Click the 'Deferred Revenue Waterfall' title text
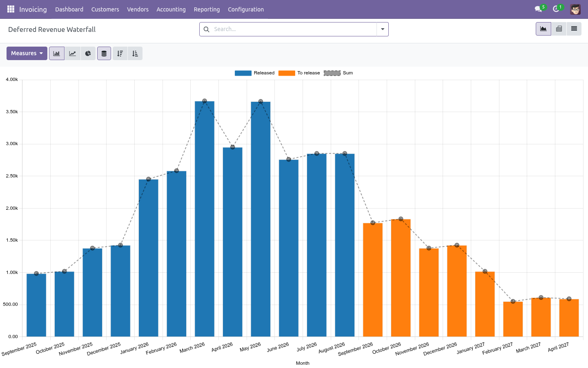The height and width of the screenshot is (368, 588). 52,29
